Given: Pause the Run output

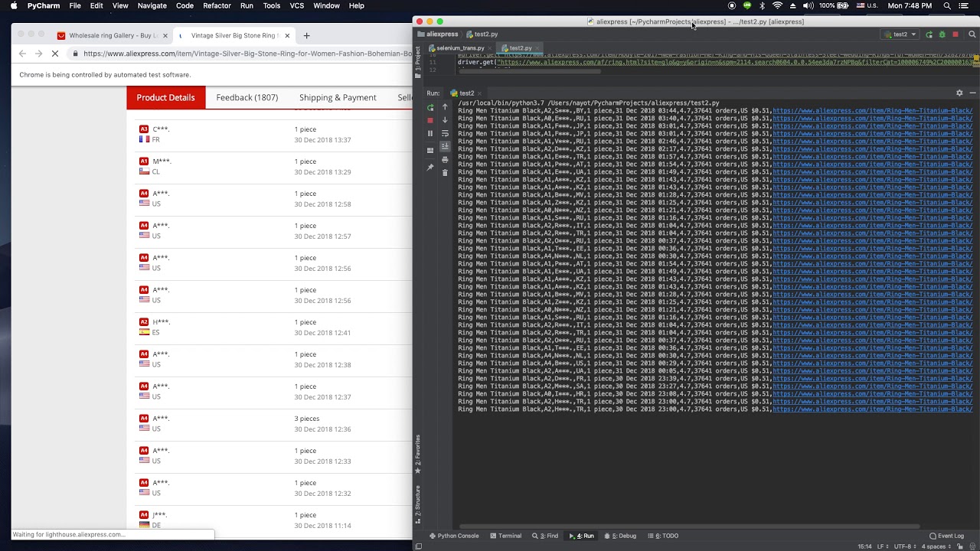Looking at the screenshot, I should [x=430, y=133].
